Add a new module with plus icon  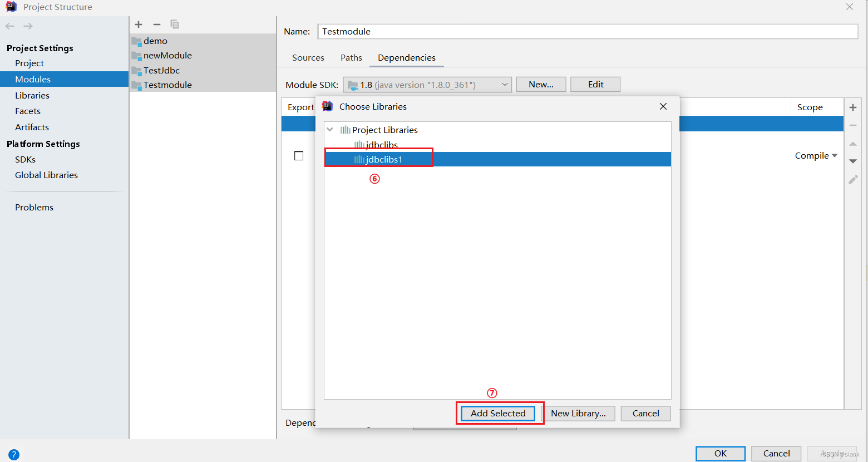click(139, 24)
